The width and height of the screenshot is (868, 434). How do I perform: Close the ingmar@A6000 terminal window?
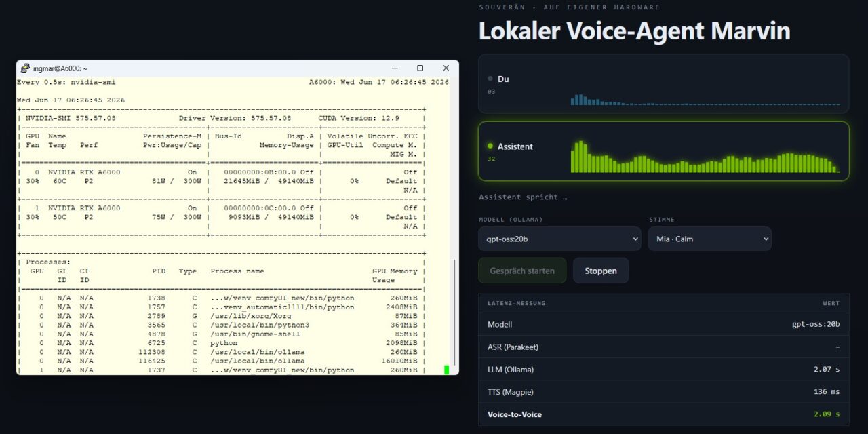click(x=446, y=68)
